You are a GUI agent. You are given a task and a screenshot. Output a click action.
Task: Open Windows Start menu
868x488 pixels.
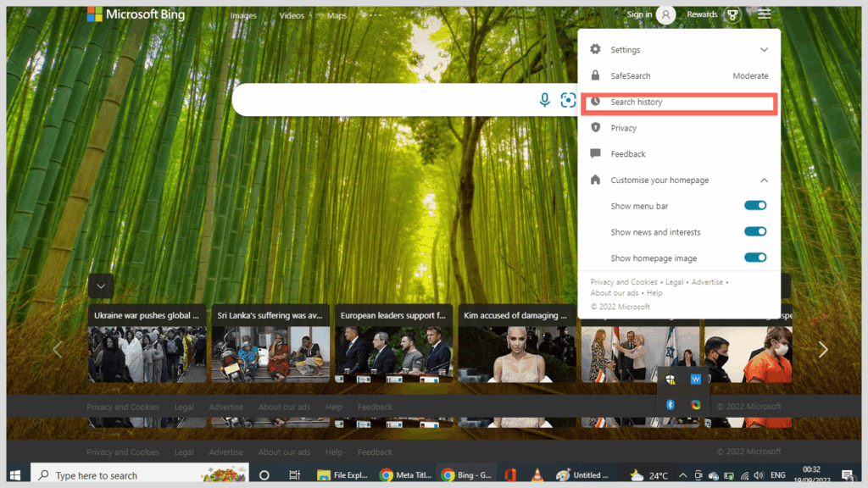[14, 475]
